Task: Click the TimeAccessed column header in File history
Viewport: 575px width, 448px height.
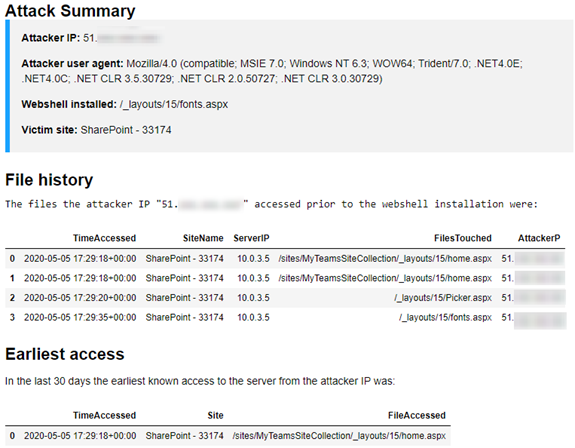Action: (104, 238)
